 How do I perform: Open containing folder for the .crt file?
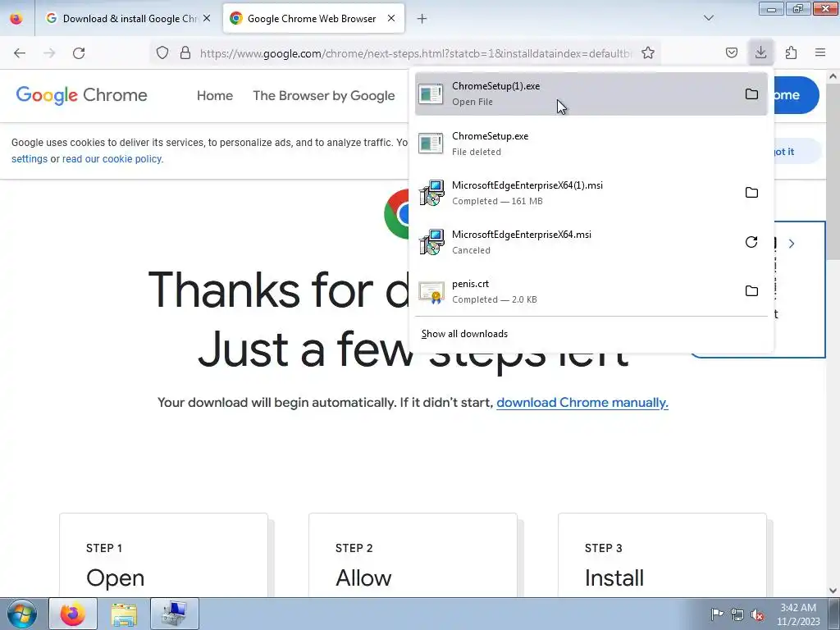click(x=751, y=291)
